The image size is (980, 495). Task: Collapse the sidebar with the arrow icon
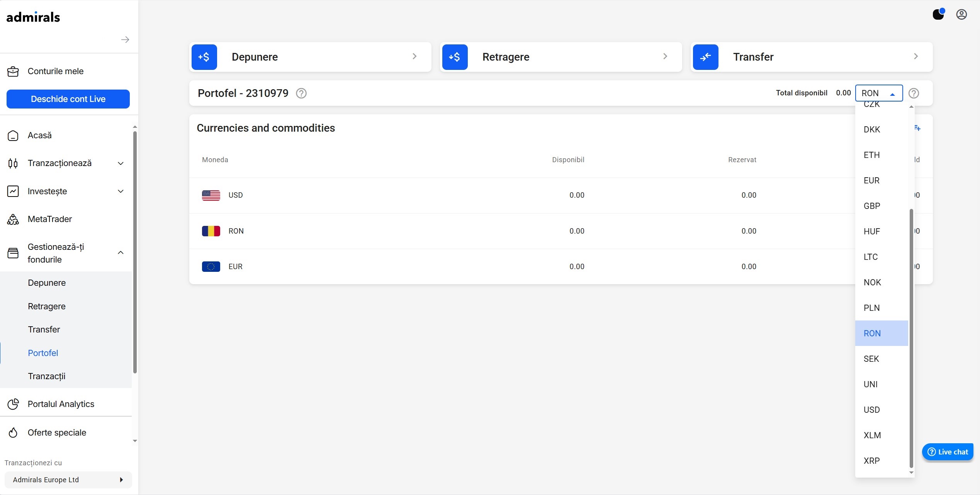[125, 40]
